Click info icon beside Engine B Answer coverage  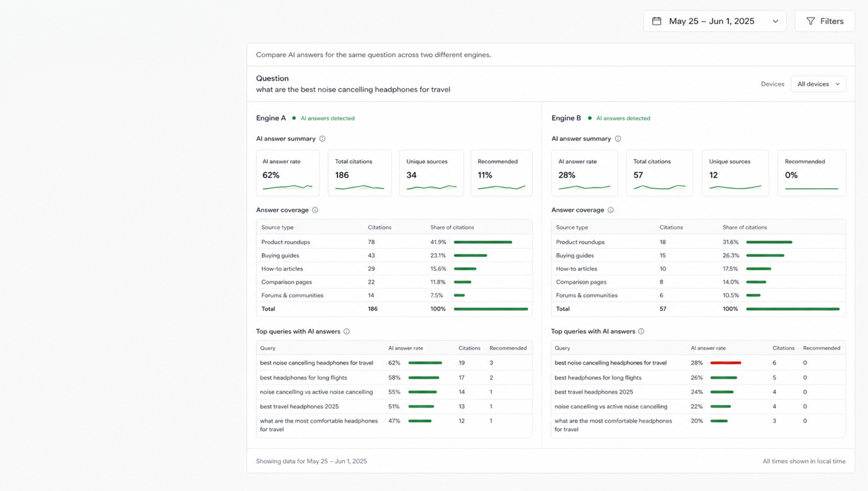(611, 210)
